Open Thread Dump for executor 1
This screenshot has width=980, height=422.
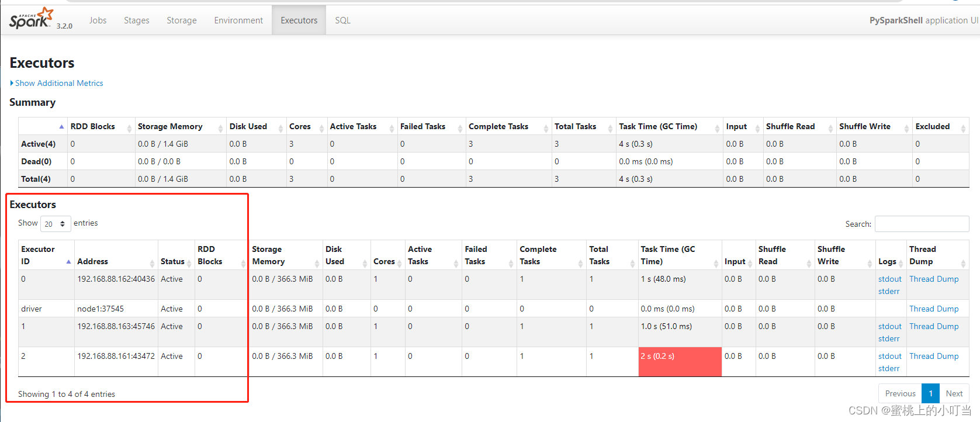click(934, 326)
